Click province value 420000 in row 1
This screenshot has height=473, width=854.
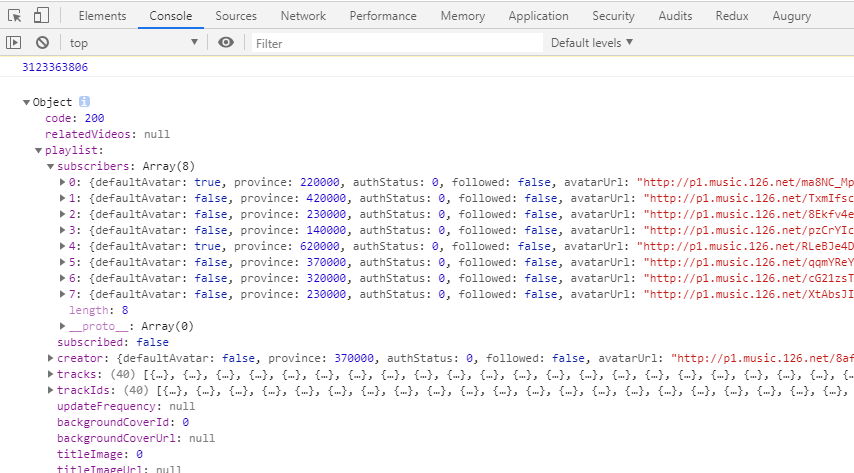pos(326,198)
